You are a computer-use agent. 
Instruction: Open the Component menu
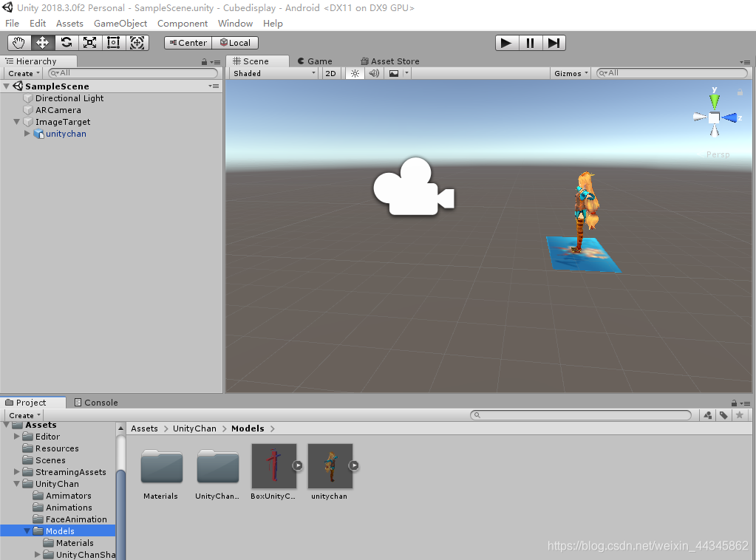pyautogui.click(x=183, y=23)
